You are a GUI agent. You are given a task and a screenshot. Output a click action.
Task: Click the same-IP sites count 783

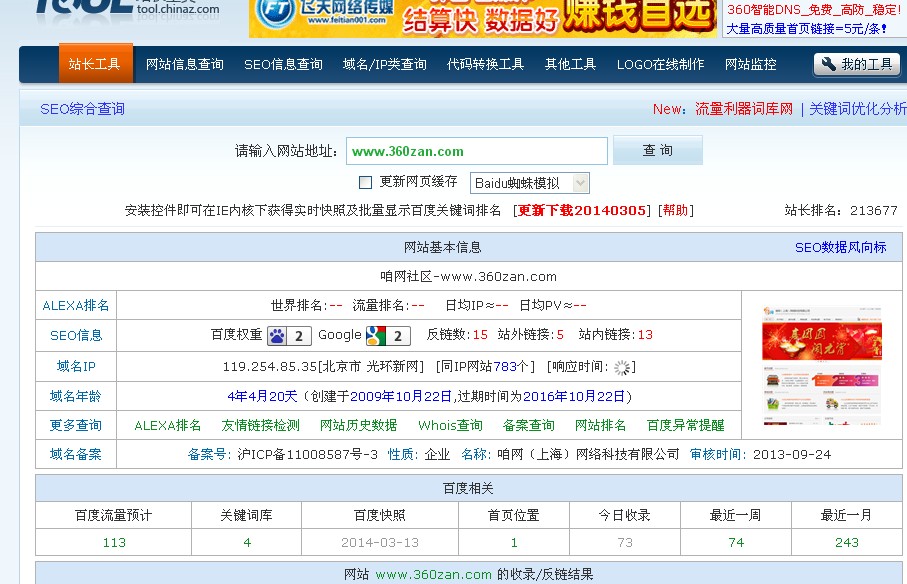click(x=505, y=367)
